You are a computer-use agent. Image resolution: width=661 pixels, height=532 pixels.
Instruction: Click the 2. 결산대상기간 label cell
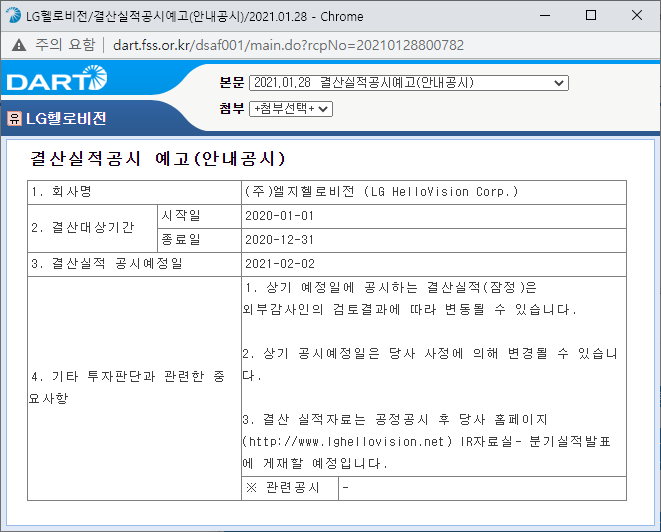(92, 228)
